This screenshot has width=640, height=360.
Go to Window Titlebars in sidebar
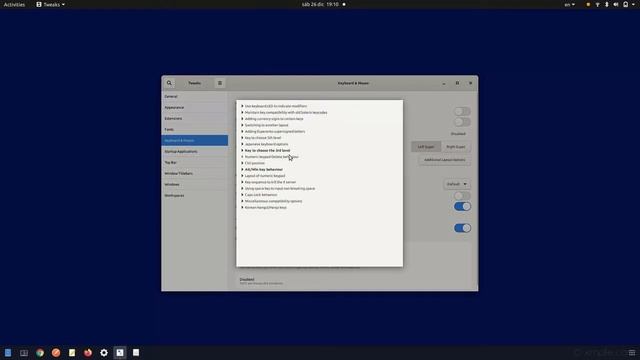click(194, 173)
